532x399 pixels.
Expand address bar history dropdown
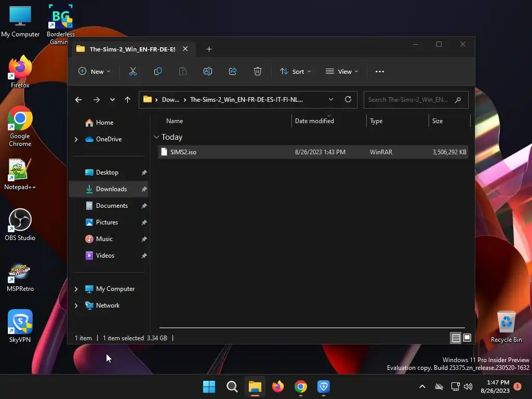(331, 99)
